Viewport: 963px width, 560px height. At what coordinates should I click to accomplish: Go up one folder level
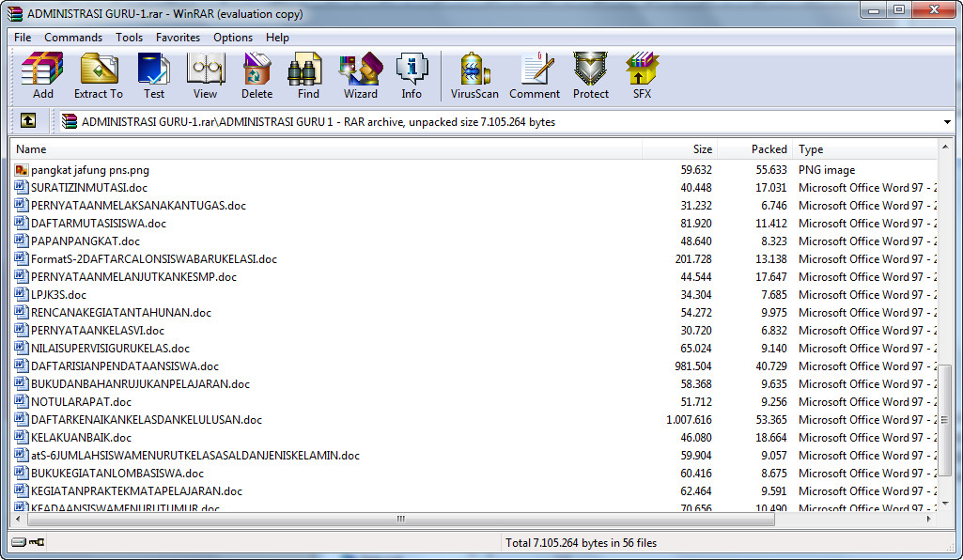coord(28,121)
